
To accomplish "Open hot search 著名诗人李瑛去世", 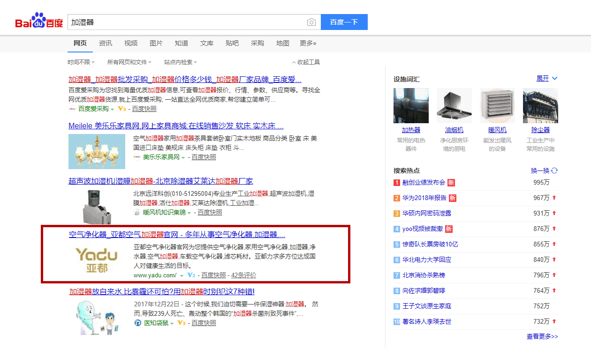I will 426,321.
